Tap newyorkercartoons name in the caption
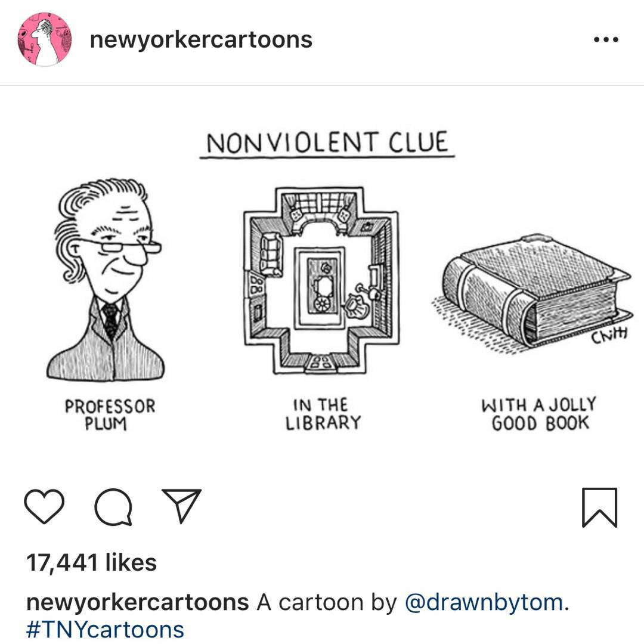 point(137,602)
